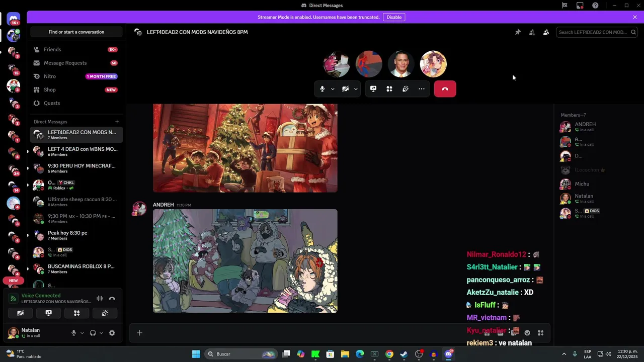Click Spider-Man avatar in call
This screenshot has height=362, width=644.
pyautogui.click(x=369, y=64)
